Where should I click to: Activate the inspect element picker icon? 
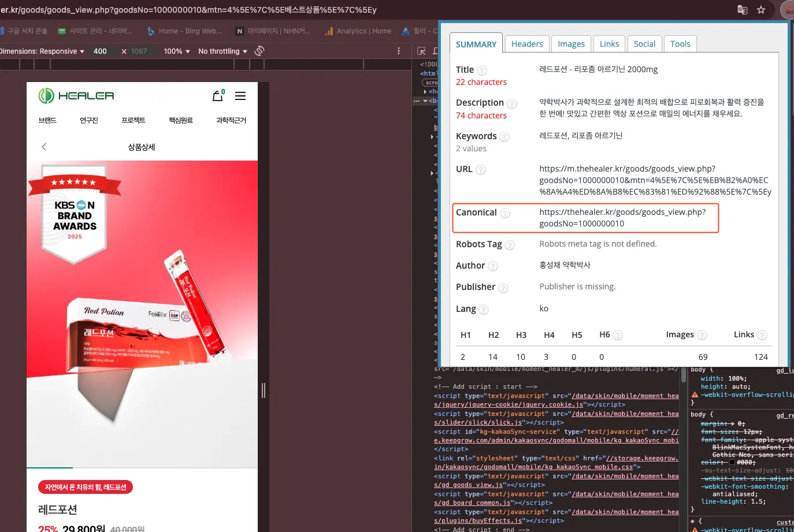point(421,51)
